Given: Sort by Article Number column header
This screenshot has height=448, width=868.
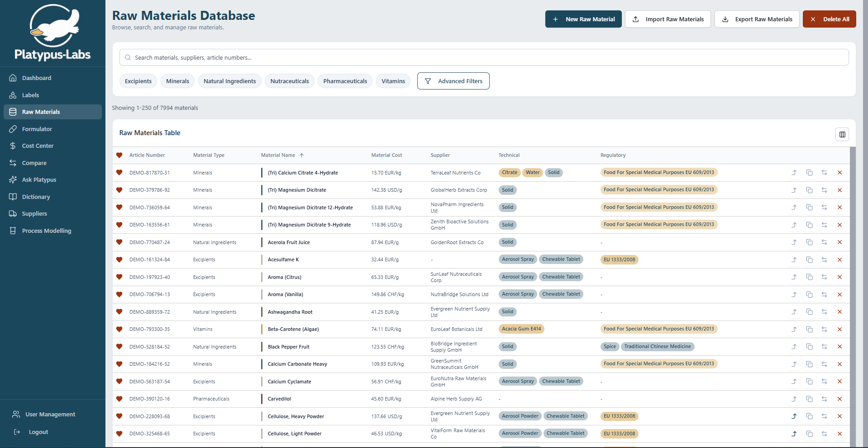Looking at the screenshot, I should tap(147, 156).
